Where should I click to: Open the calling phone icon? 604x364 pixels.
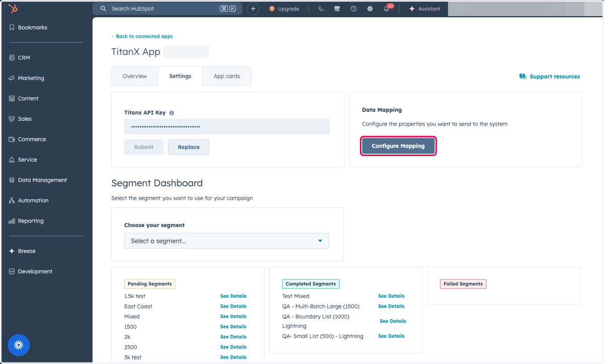(321, 9)
